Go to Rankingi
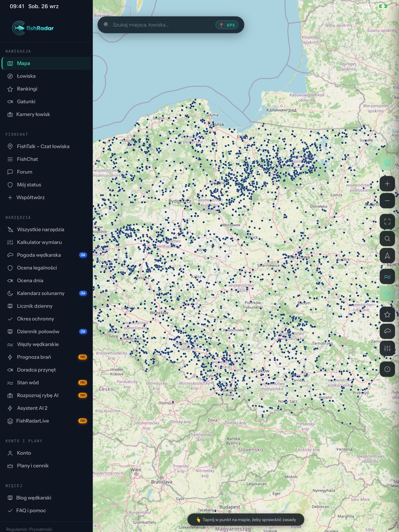The height and width of the screenshot is (532, 399). tap(46, 89)
